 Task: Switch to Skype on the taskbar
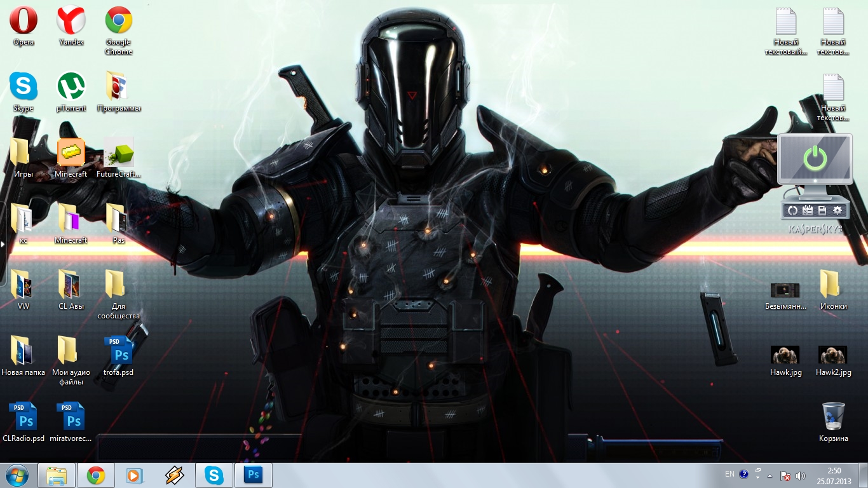tap(214, 475)
